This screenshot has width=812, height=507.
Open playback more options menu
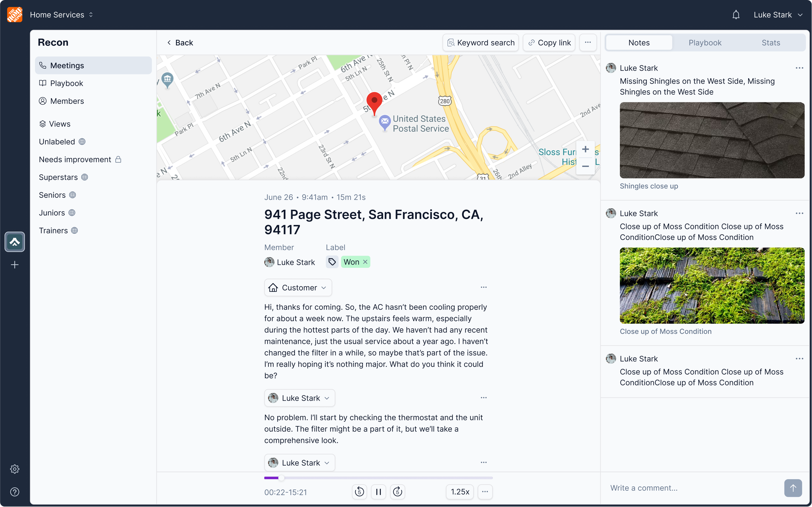point(485,491)
